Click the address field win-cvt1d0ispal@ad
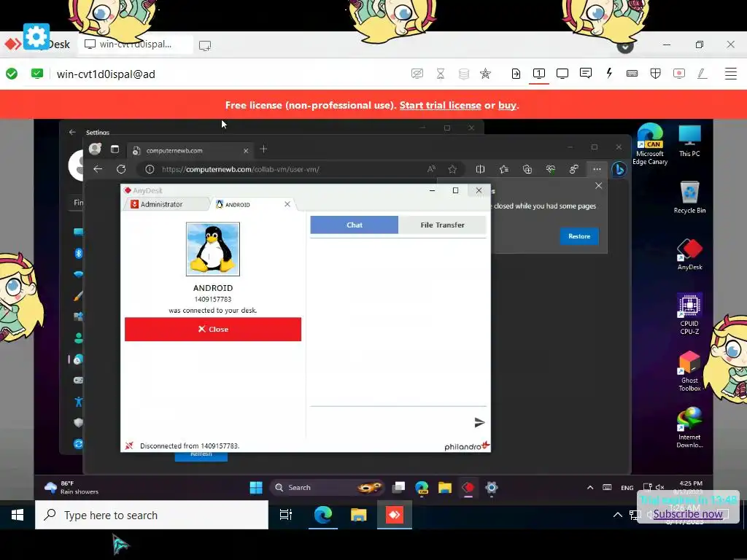This screenshot has height=560, width=747. (106, 74)
